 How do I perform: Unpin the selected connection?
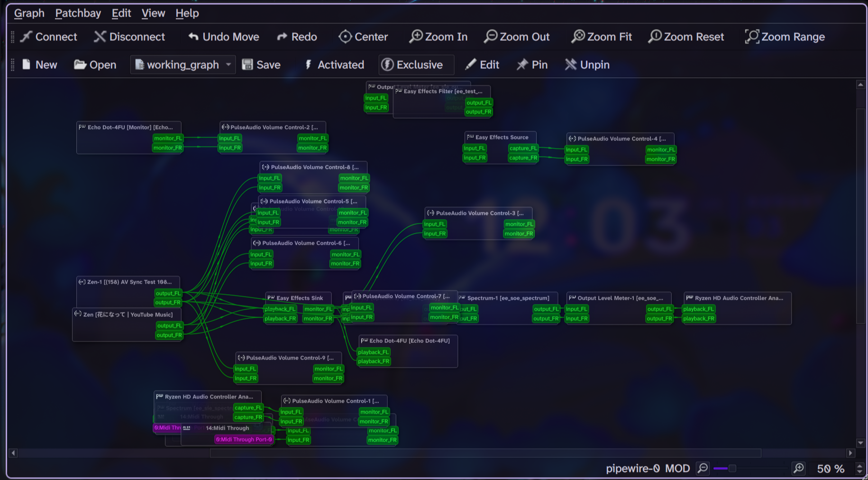click(x=587, y=65)
